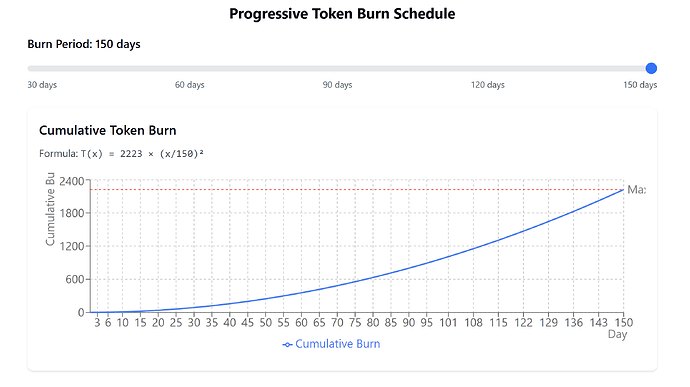Click the x-axis tick labeled 101
The height and width of the screenshot is (387, 690).
448,323
